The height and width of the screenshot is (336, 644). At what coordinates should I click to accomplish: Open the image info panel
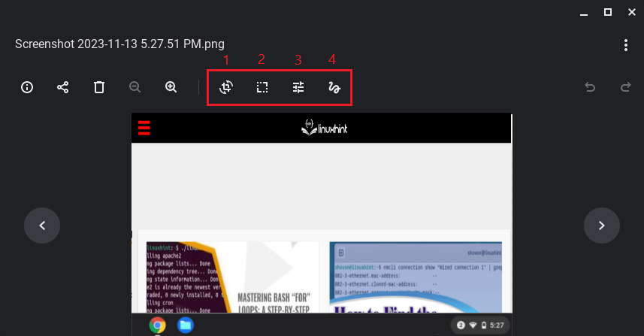pyautogui.click(x=27, y=87)
